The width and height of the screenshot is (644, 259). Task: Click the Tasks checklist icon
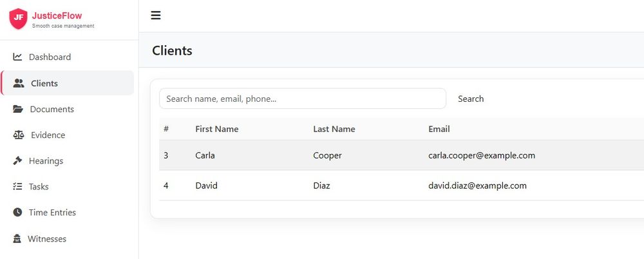point(17,186)
